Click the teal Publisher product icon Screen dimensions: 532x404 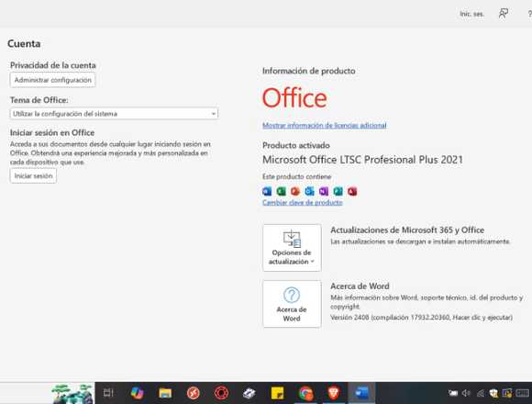click(x=338, y=192)
